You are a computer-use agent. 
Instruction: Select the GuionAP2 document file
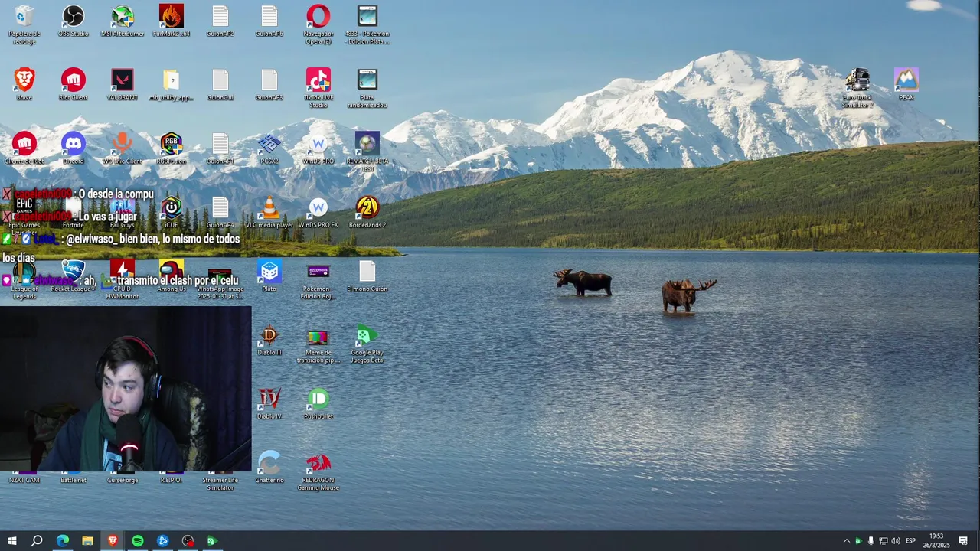(220, 21)
